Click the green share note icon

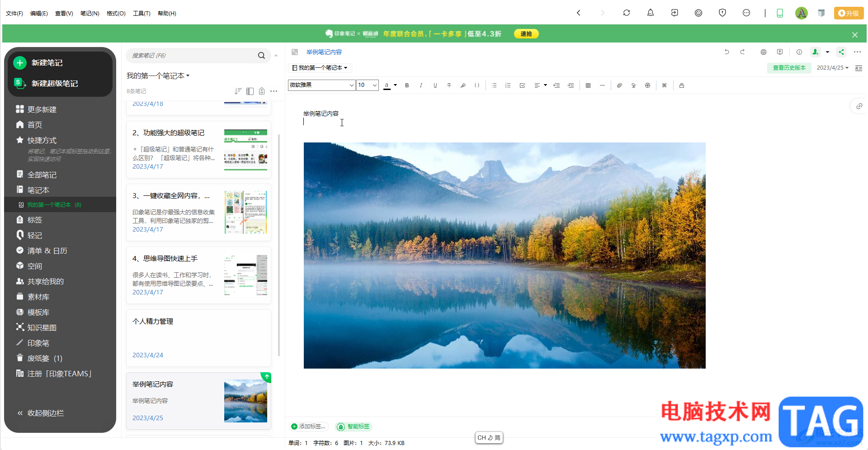click(x=841, y=52)
